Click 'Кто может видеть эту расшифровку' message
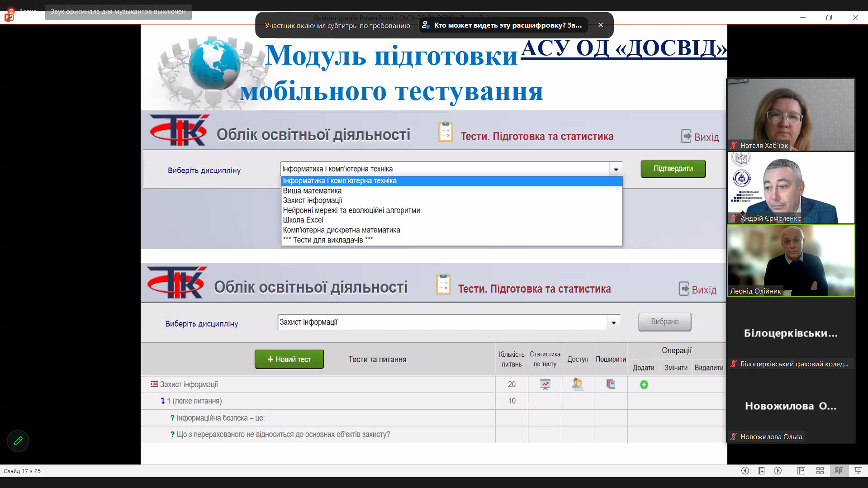This screenshot has height=488, width=868. click(x=503, y=25)
